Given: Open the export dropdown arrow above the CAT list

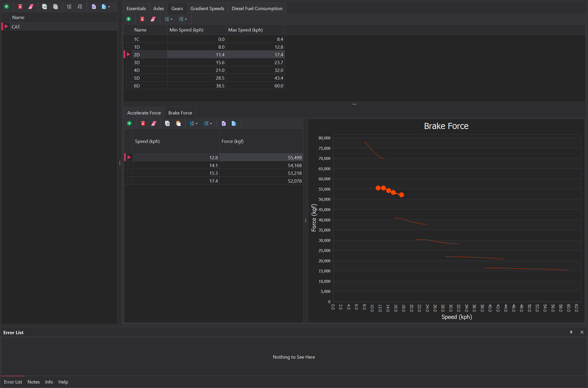Looking at the screenshot, I should (109, 7).
